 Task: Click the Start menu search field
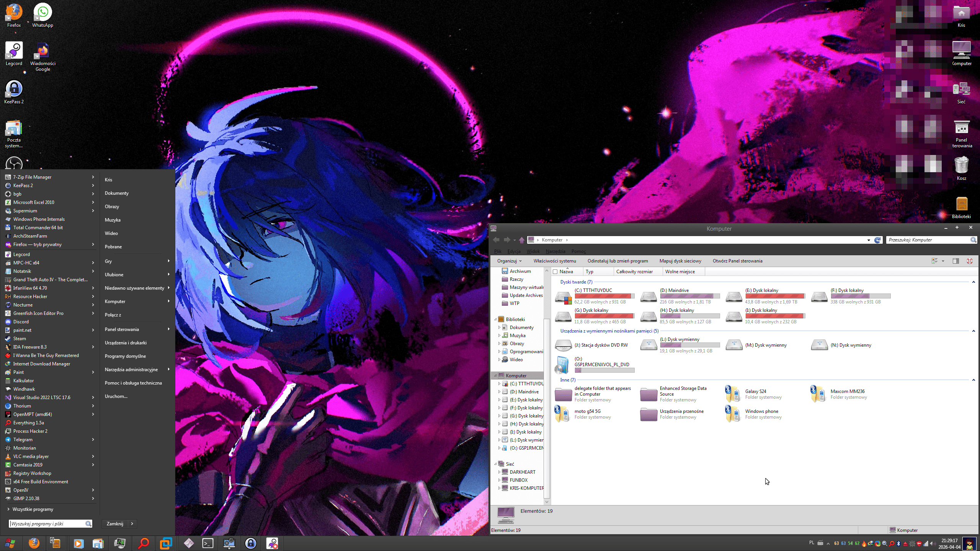(47, 523)
